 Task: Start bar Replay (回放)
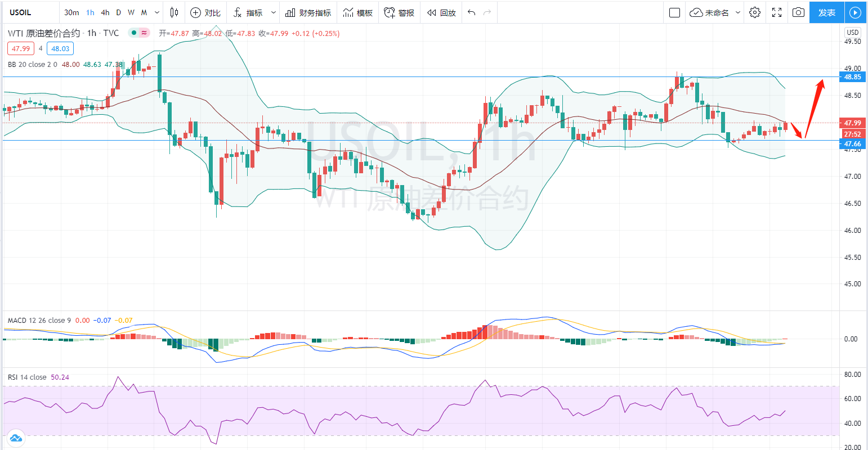click(441, 12)
